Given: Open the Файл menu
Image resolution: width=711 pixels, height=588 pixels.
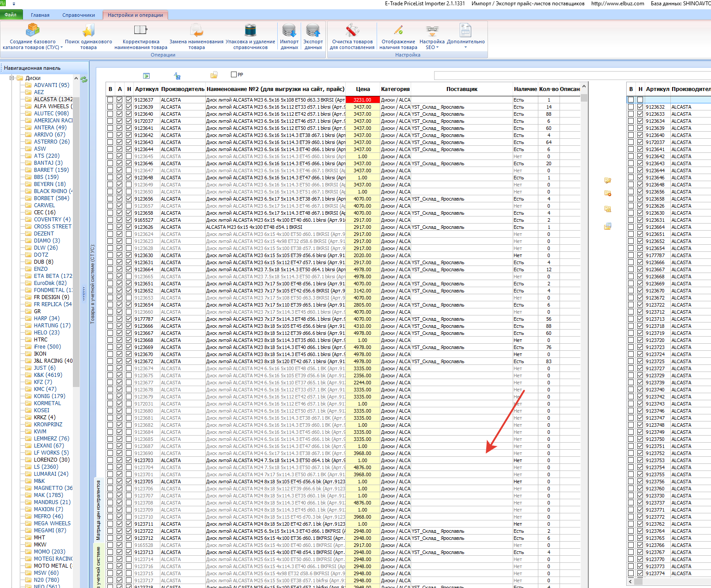Looking at the screenshot, I should point(11,15).
